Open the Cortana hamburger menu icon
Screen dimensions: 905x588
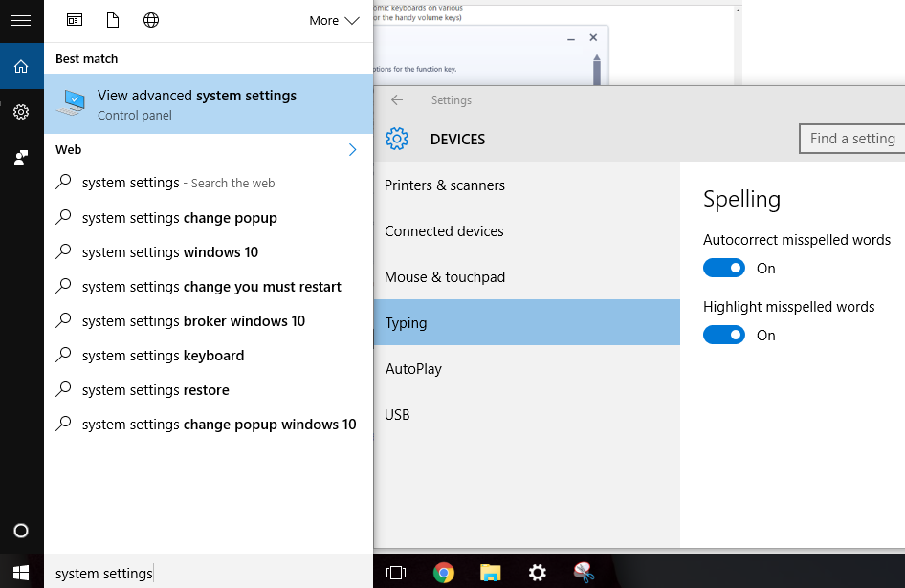pyautogui.click(x=21, y=20)
